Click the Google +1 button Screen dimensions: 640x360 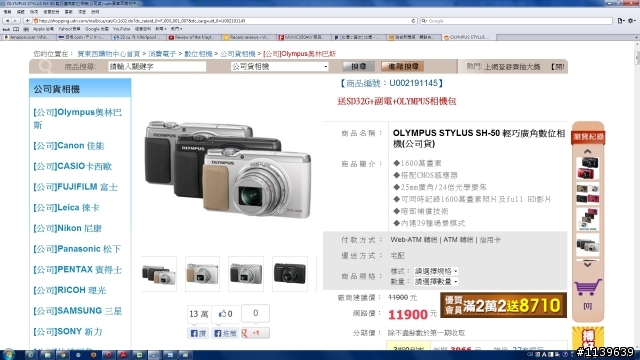point(255,333)
